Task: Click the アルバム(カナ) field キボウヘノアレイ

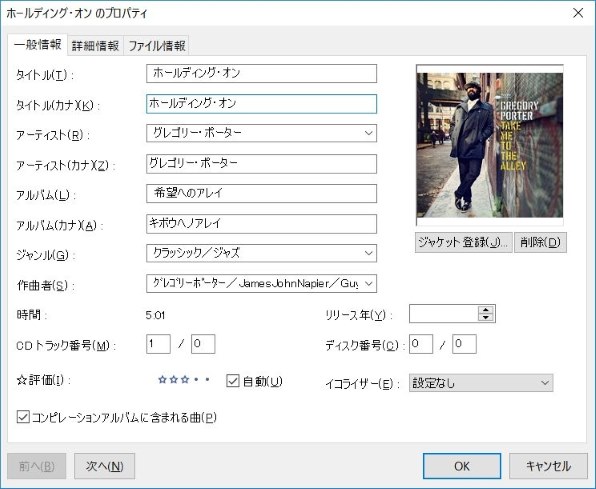Action: [x=262, y=224]
